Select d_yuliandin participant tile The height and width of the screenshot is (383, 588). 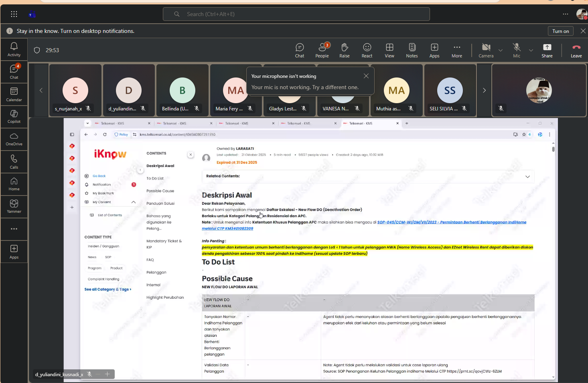point(129,90)
